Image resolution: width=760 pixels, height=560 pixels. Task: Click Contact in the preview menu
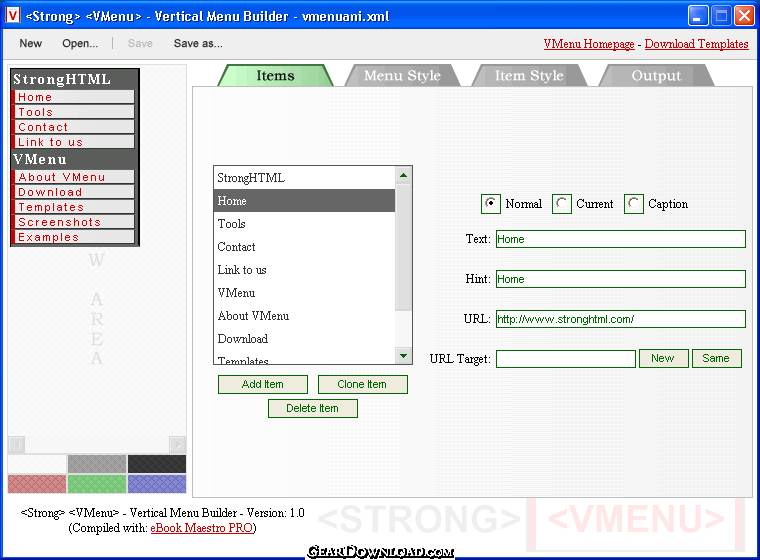point(73,127)
